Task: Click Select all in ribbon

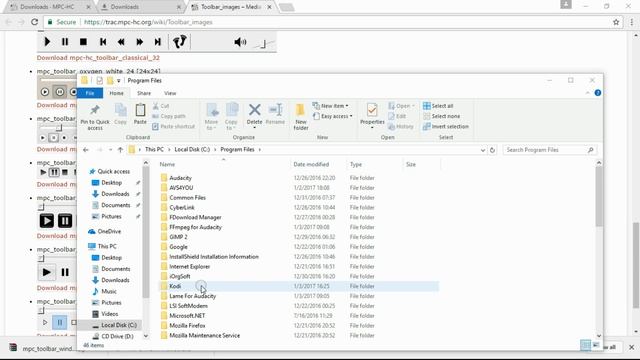Action: [438, 106]
